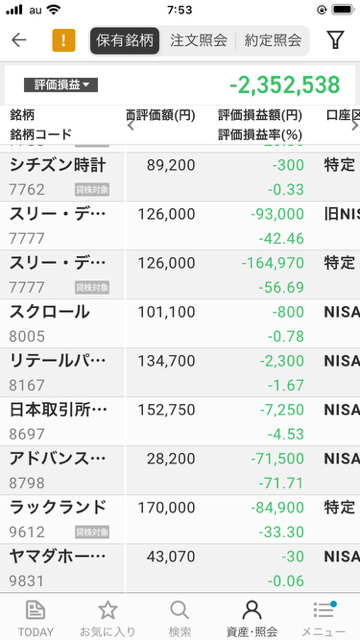Switch to the 注文照会 tab
Image resolution: width=360 pixels, height=640 pixels.
[x=198, y=40]
